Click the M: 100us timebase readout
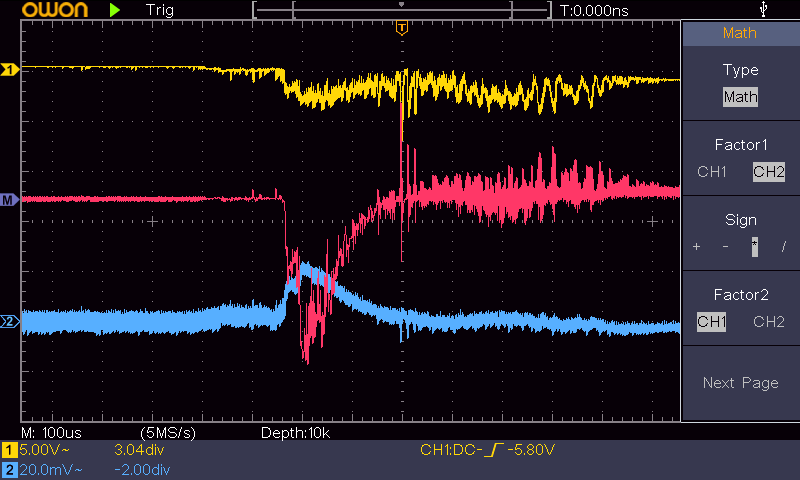This screenshot has height=480, width=800. [x=58, y=432]
